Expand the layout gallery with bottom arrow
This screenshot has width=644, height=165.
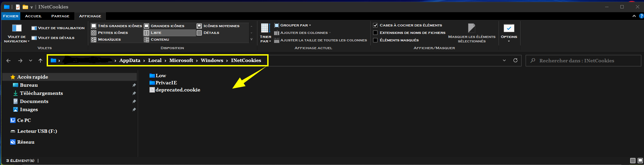click(x=251, y=40)
